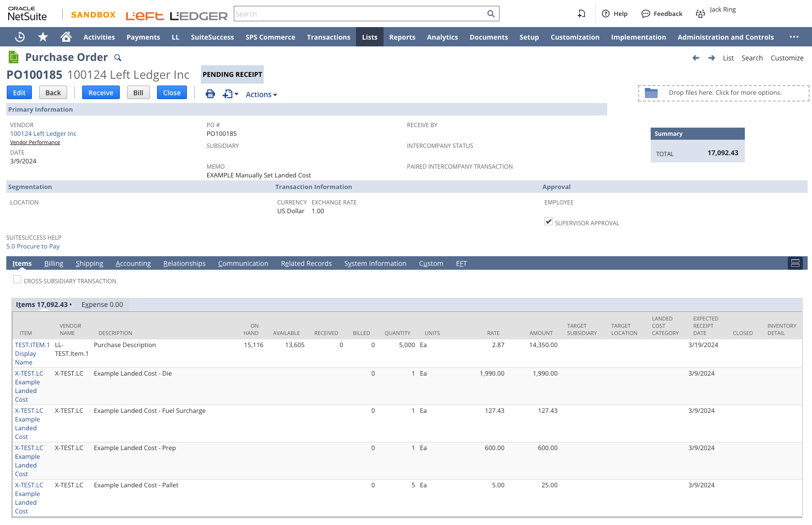Click the Customize link

click(787, 58)
